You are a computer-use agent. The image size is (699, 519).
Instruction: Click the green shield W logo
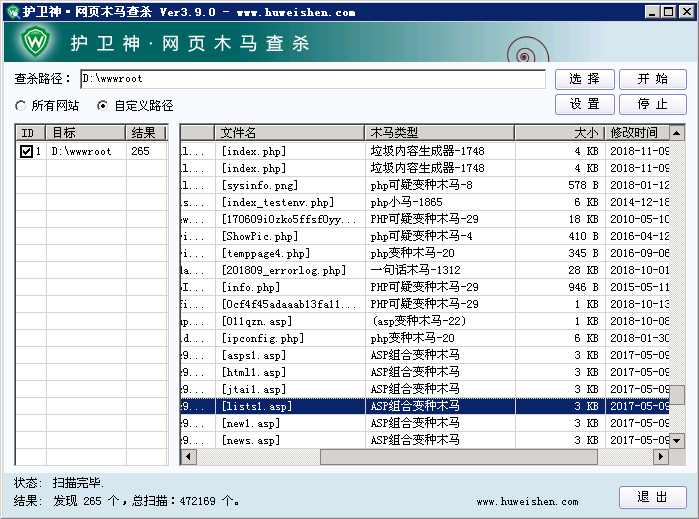point(36,41)
